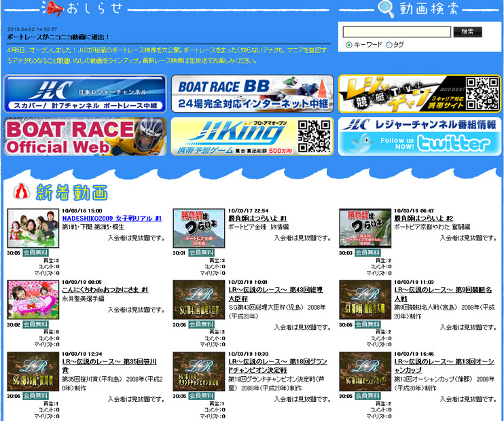The width and height of the screenshot is (504, 421).
Task: Open NADESHIKO2009 女子戦リアル #1 video link
Action: (112, 219)
